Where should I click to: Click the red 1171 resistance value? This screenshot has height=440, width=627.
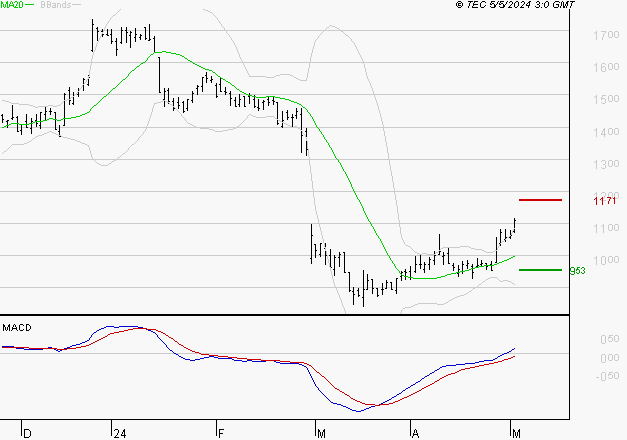[605, 200]
